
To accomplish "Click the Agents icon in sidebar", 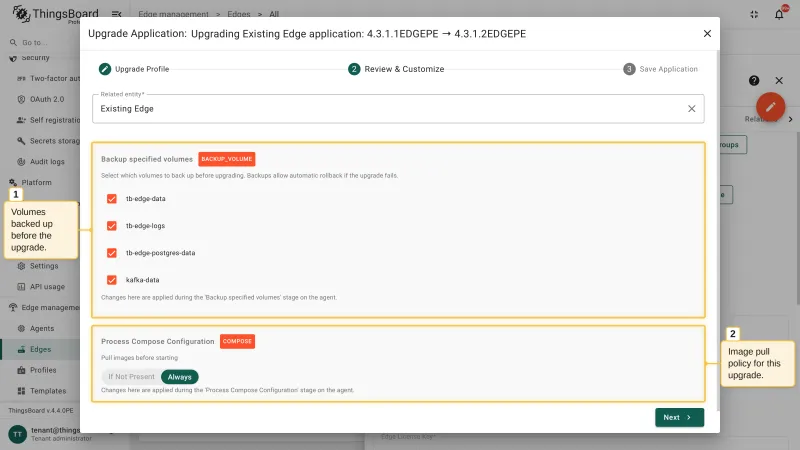I will coord(21,329).
